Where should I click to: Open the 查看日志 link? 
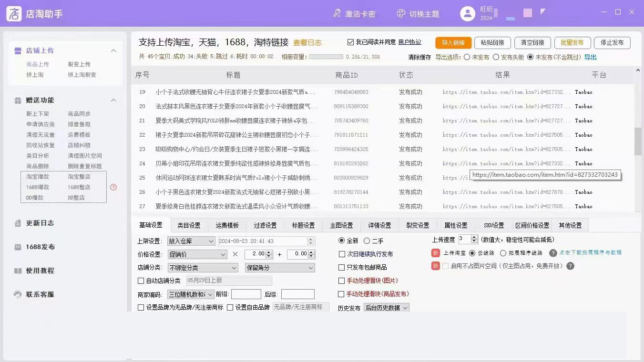pyautogui.click(x=307, y=43)
